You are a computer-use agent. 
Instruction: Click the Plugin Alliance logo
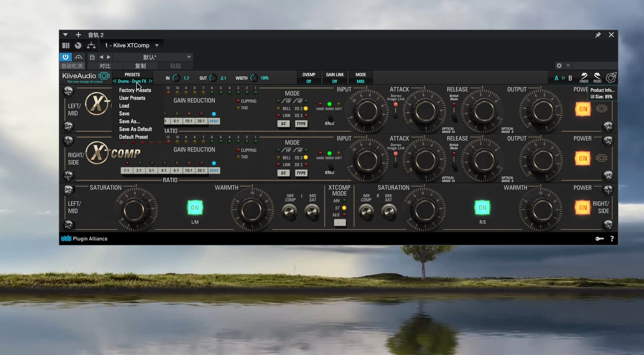(x=84, y=239)
